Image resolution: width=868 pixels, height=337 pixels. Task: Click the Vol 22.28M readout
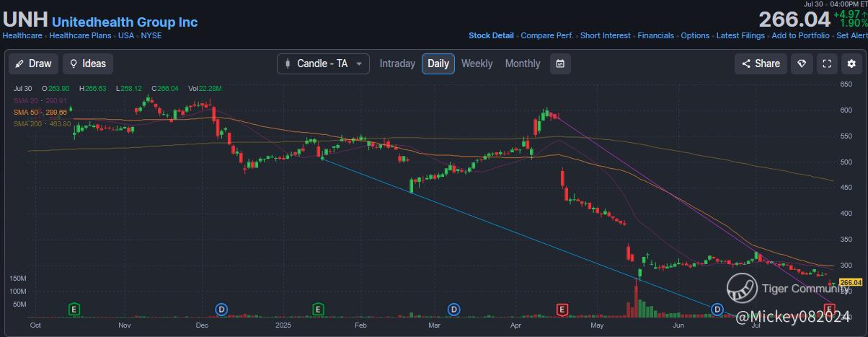[x=205, y=89]
